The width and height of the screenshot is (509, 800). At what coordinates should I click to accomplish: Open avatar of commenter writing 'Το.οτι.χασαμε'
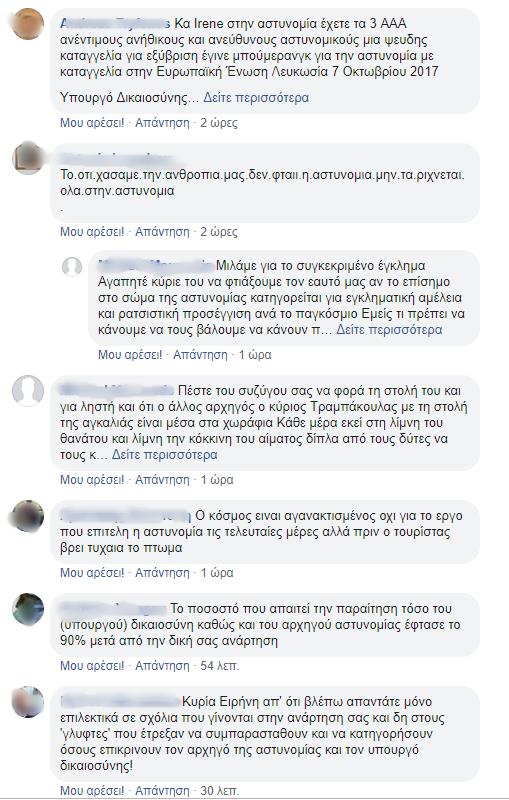(28, 159)
